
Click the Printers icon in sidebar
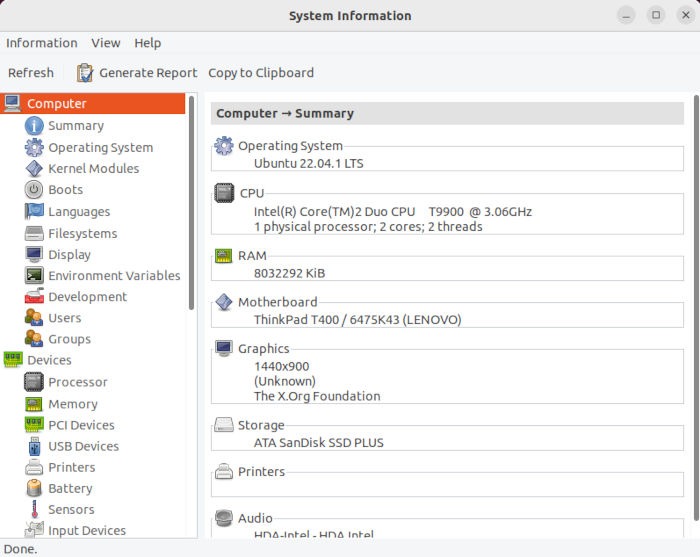(34, 467)
